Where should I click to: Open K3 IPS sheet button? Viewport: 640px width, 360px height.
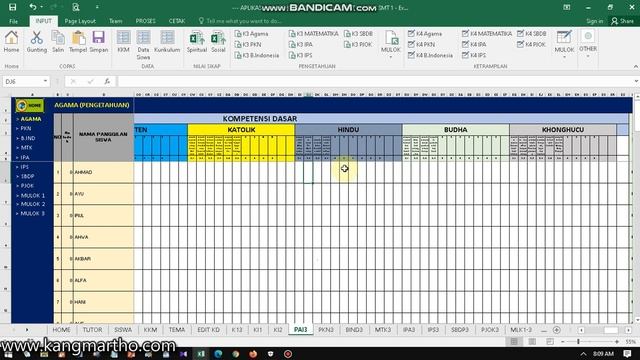[x=300, y=55]
